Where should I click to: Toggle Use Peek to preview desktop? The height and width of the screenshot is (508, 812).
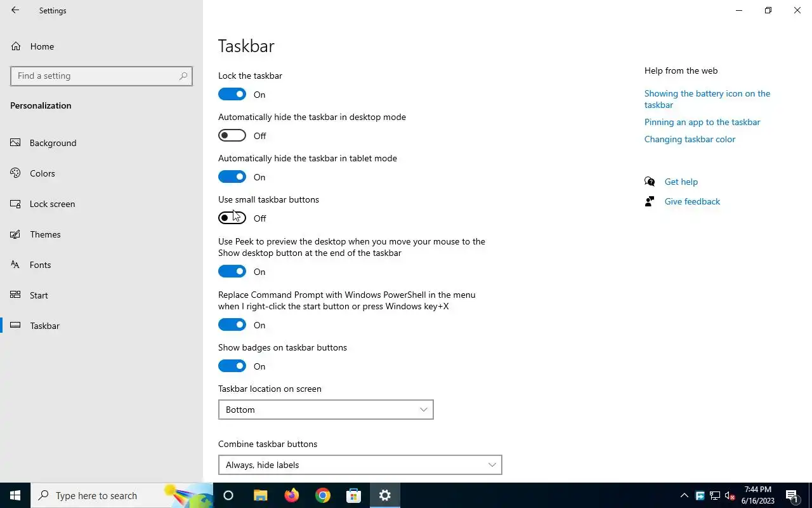[x=232, y=271]
